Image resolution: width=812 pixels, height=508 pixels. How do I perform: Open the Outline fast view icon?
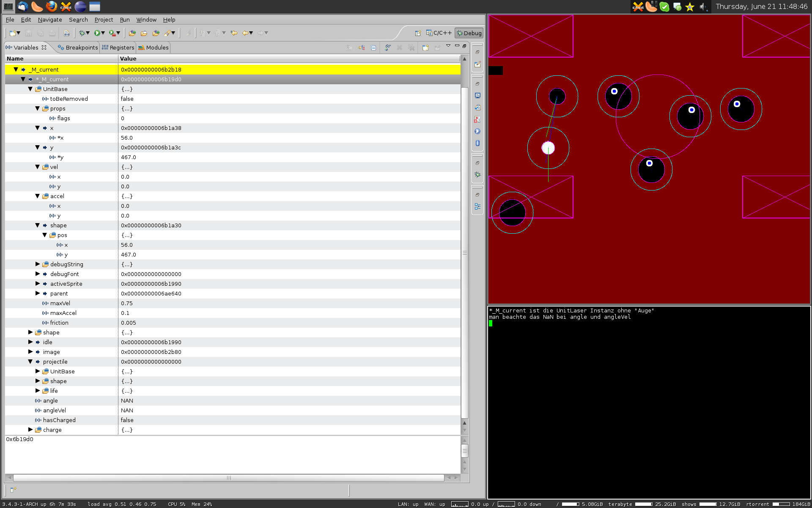(477, 207)
